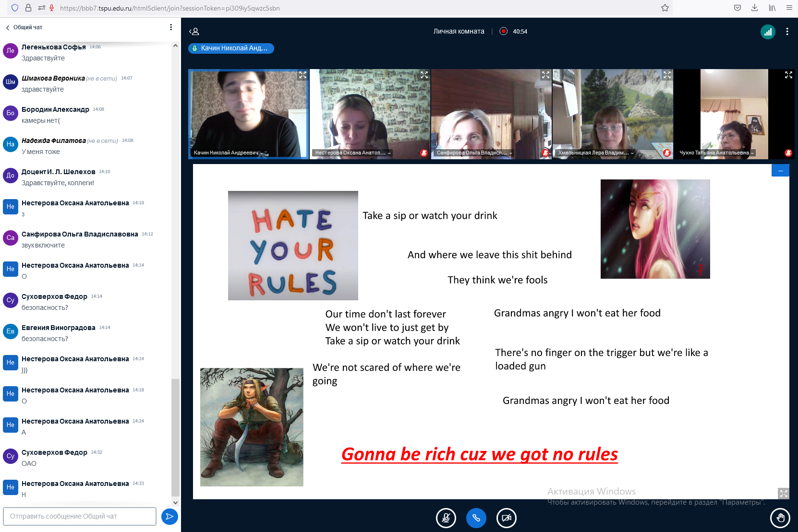Open Pocket save icon

738,8
